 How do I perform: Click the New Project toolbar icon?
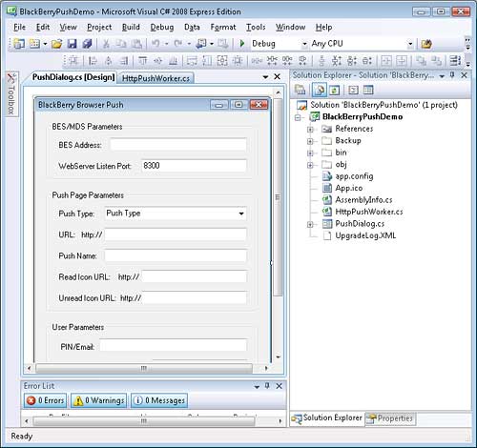pos(19,44)
